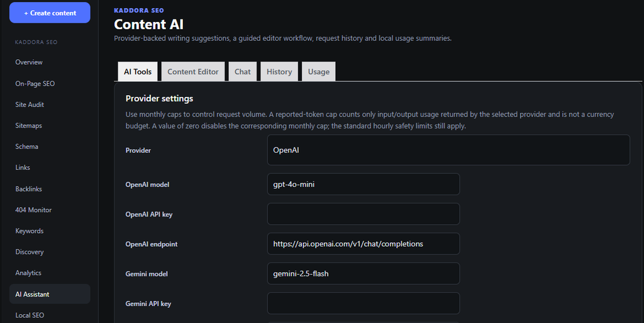Click the Provider settings heading

[x=159, y=99]
